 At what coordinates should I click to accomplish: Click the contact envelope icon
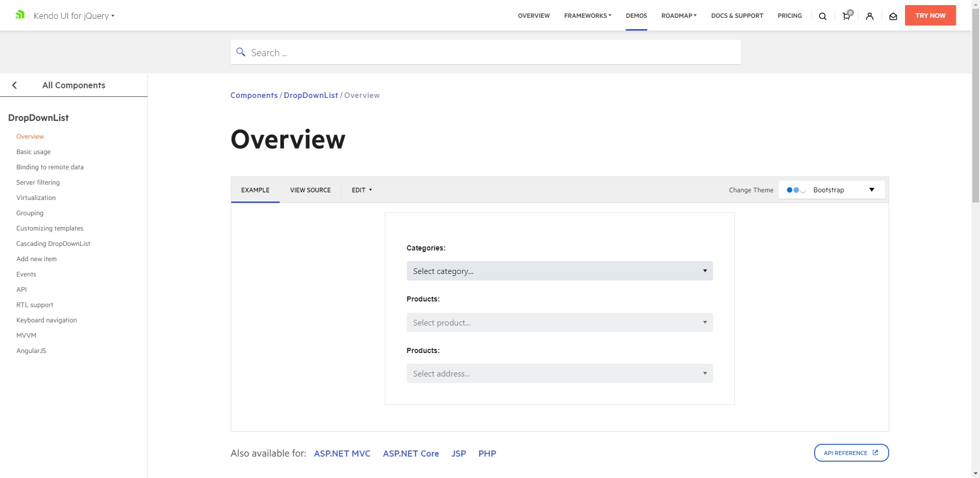click(893, 16)
